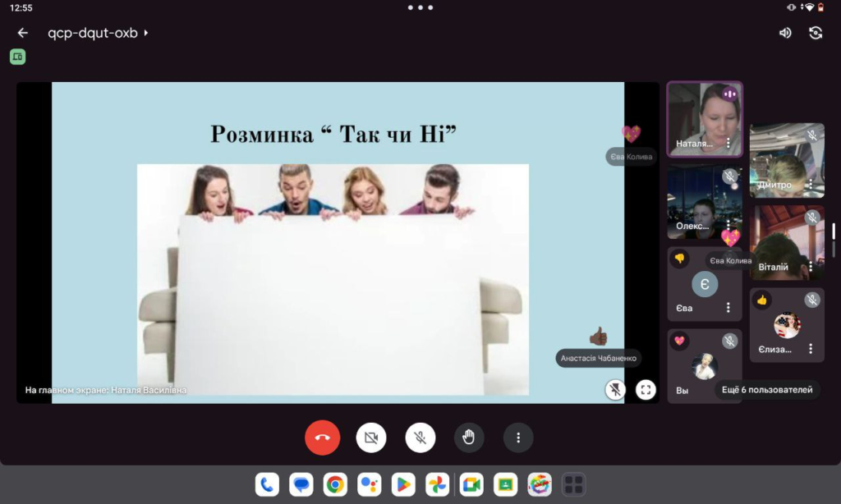Image resolution: width=841 pixels, height=504 pixels.
Task: Tap muted mic icon on Вы tile
Action: (729, 341)
